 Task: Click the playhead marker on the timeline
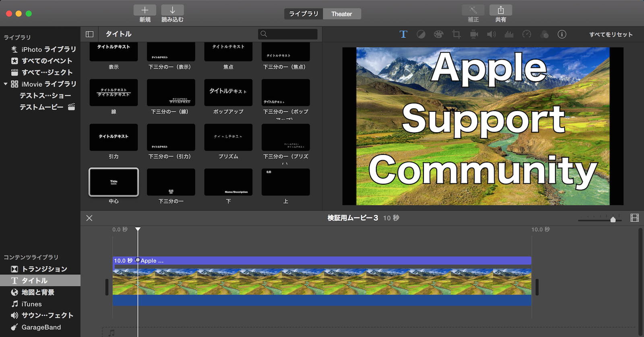coord(138,229)
